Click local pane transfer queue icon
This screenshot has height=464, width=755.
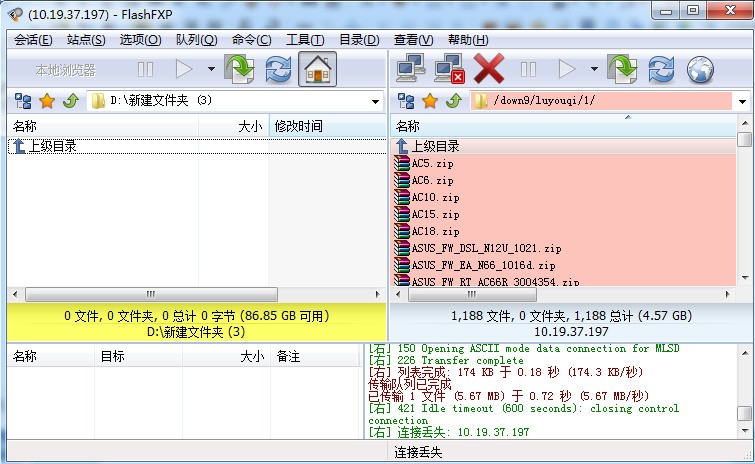240,69
